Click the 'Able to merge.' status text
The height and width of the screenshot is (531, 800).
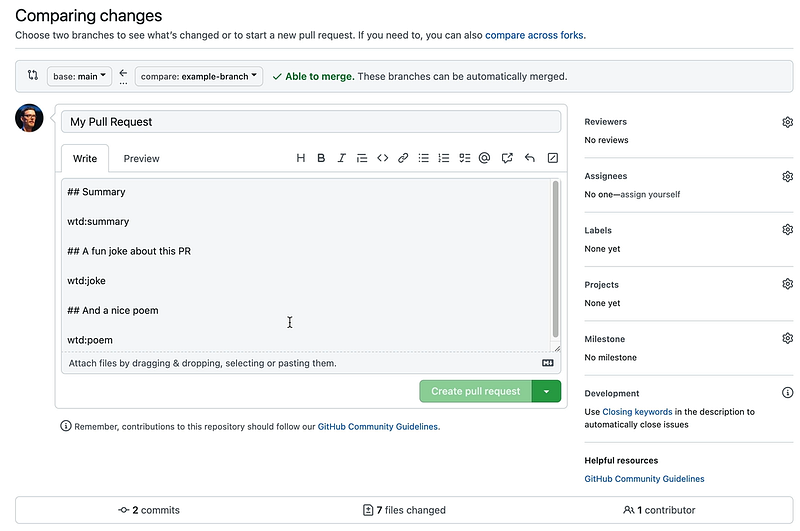click(x=319, y=77)
